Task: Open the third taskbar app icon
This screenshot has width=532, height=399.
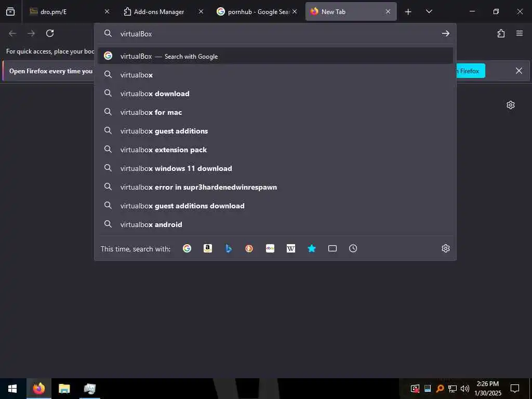Action: (x=89, y=389)
